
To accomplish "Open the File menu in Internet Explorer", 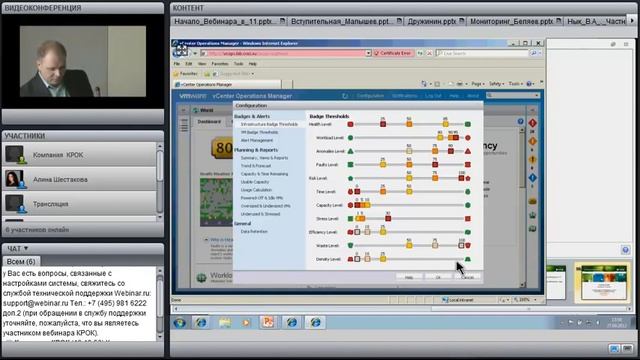I will coord(177,64).
